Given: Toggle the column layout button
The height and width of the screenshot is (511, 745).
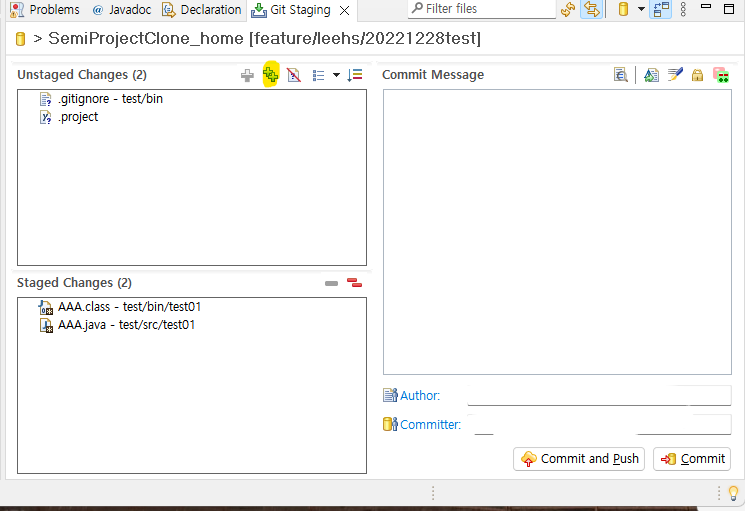Looking at the screenshot, I should [x=661, y=9].
